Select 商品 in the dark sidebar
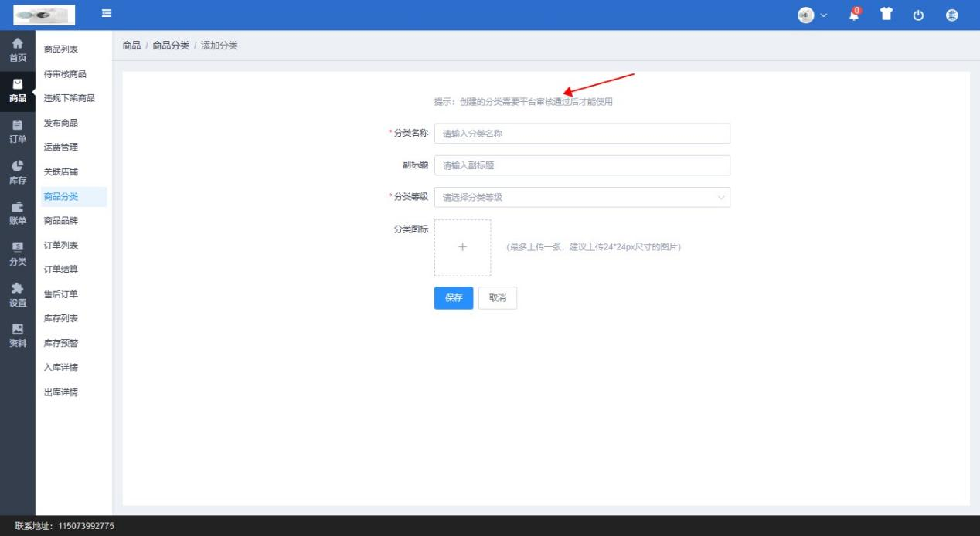The image size is (980, 536). (x=18, y=91)
